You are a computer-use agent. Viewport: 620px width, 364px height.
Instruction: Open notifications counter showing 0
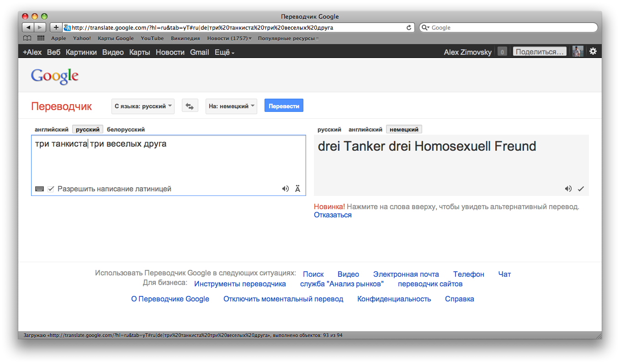[502, 52]
